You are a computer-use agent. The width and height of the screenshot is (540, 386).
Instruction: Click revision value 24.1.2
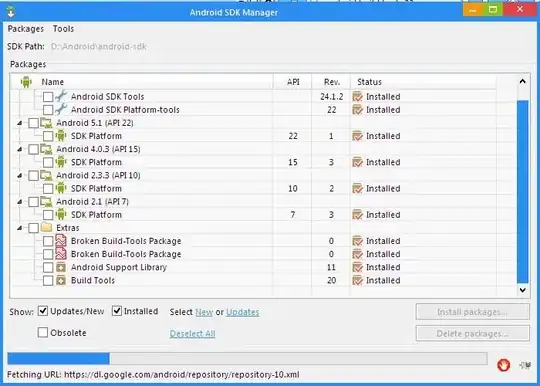click(331, 97)
